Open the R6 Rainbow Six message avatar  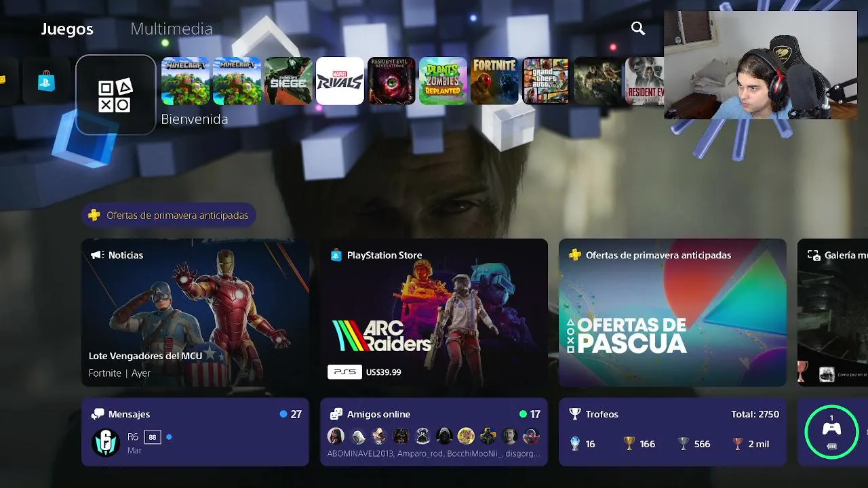pyautogui.click(x=105, y=443)
